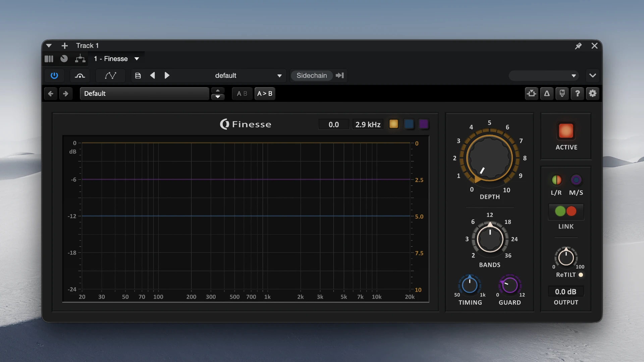Expand the chevron at toolbar right
The image size is (644, 362).
pos(593,75)
